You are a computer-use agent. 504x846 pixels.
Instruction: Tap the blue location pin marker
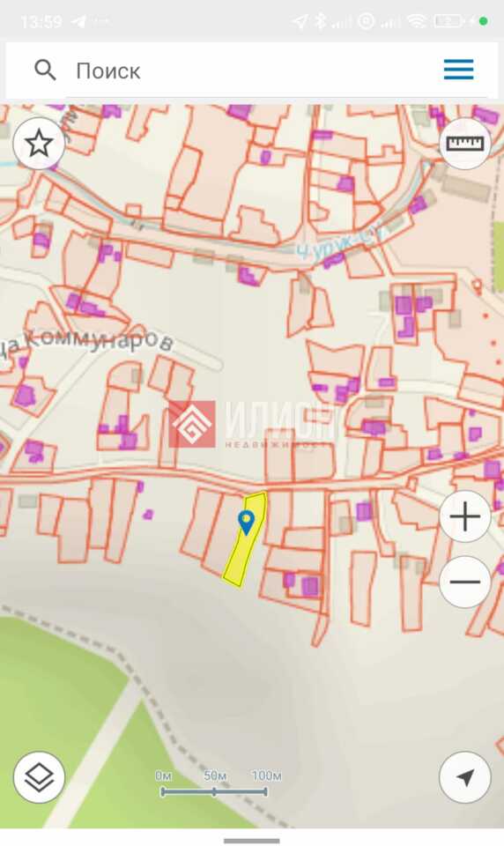pos(246,523)
